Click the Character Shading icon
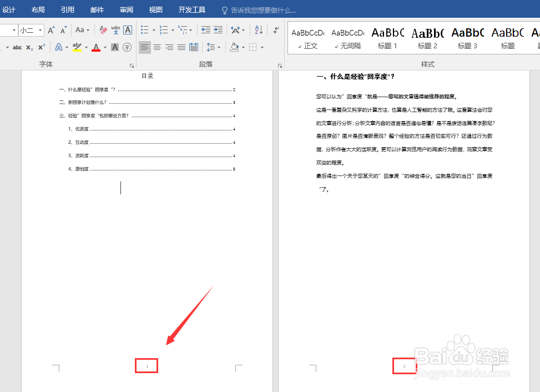This screenshot has width=540, height=392. click(114, 47)
